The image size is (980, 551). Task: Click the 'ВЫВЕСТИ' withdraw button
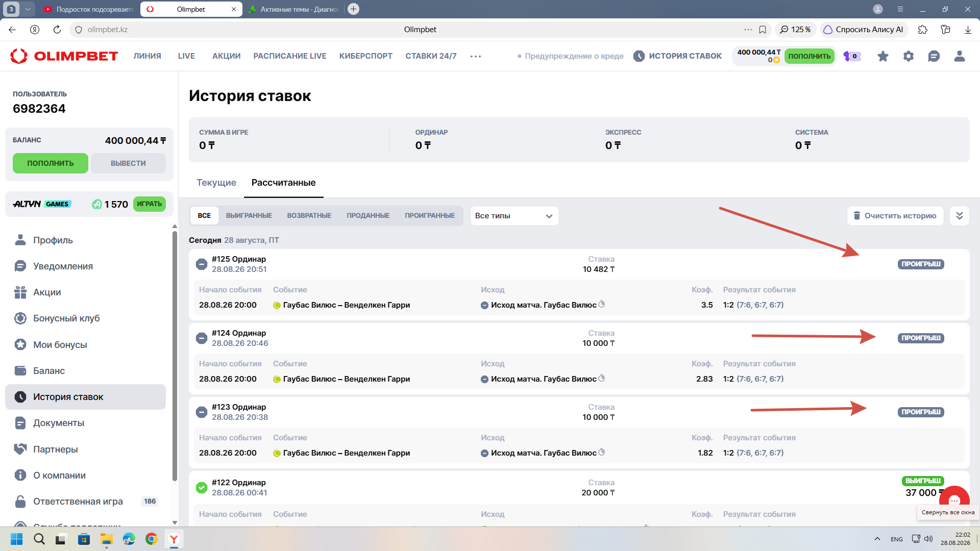coord(128,163)
